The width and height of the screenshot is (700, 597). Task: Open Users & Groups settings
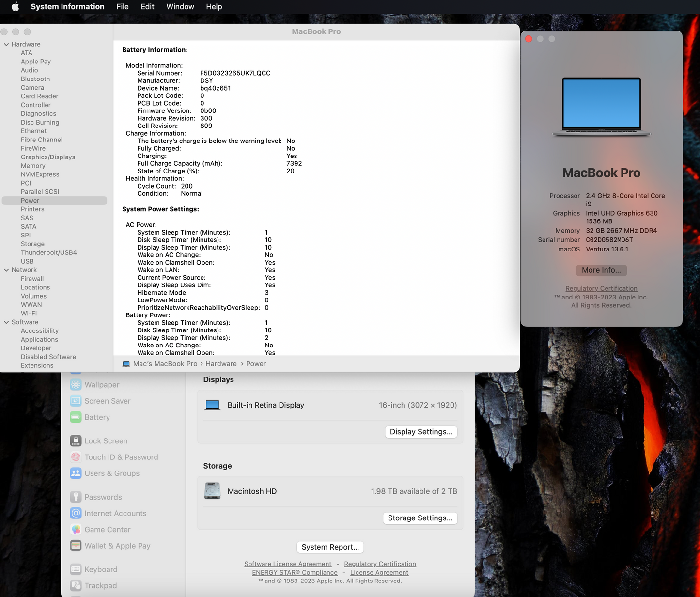[x=111, y=473]
